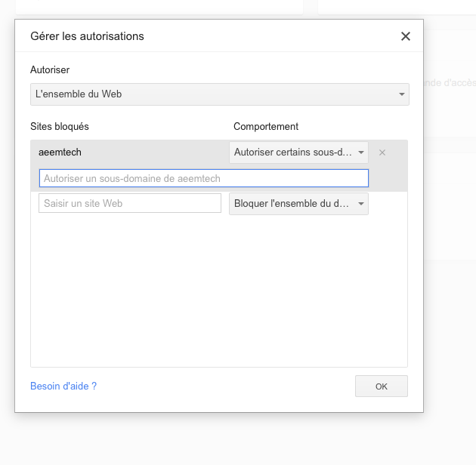Focus the aeemtech subdomain input field
This screenshot has height=465, width=476.
(203, 178)
